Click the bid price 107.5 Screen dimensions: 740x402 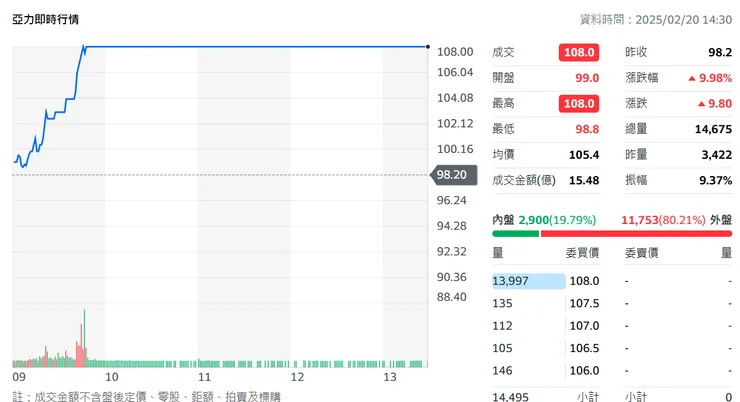click(584, 303)
